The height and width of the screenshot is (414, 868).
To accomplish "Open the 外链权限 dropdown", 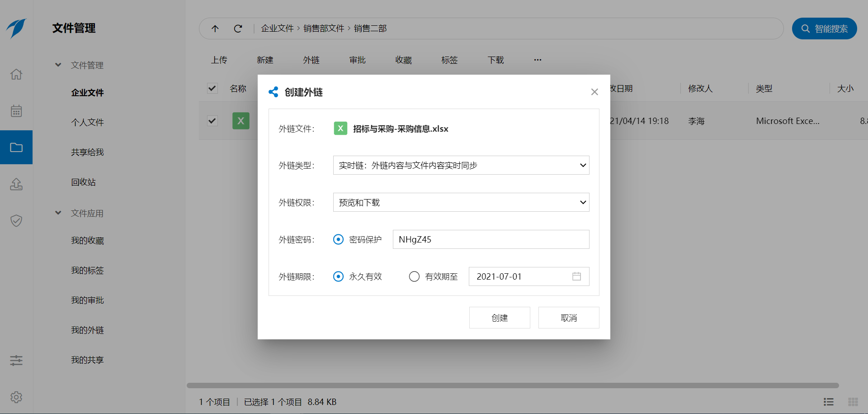I will [461, 202].
